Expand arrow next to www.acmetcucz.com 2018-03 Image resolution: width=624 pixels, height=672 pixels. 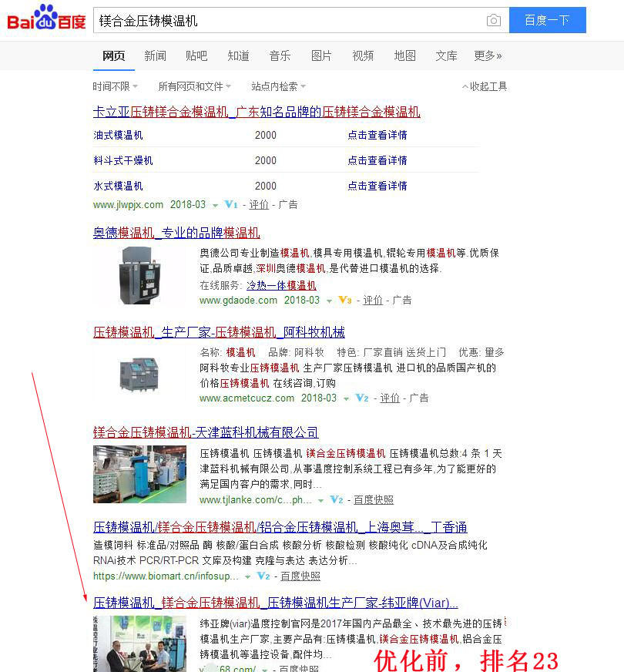tap(346, 399)
